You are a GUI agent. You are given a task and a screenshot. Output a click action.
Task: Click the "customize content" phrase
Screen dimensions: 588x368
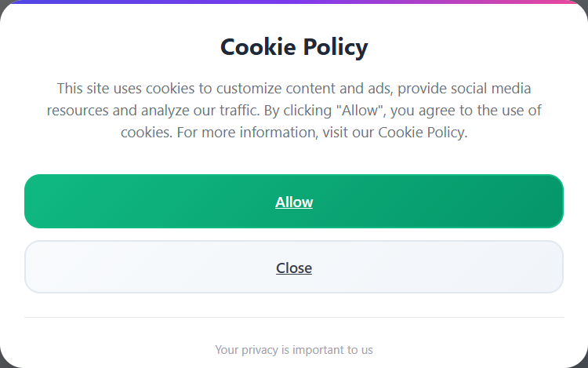(x=270, y=89)
